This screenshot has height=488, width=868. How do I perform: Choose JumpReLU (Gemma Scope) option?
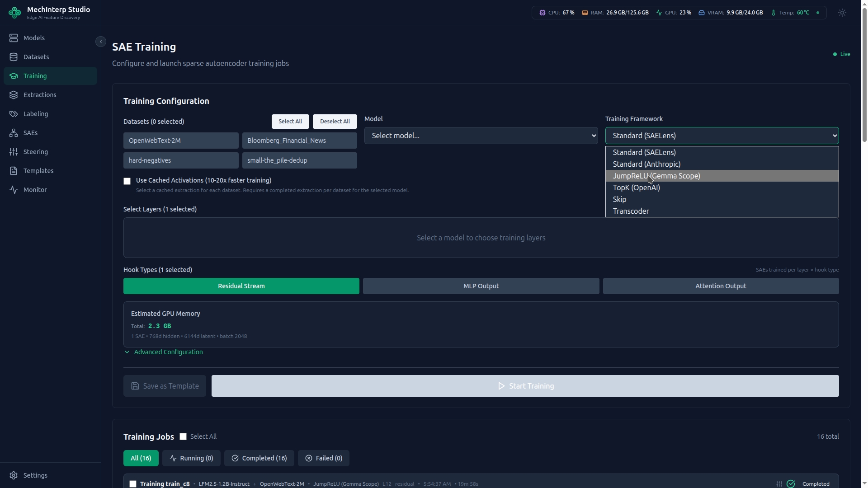coord(722,176)
